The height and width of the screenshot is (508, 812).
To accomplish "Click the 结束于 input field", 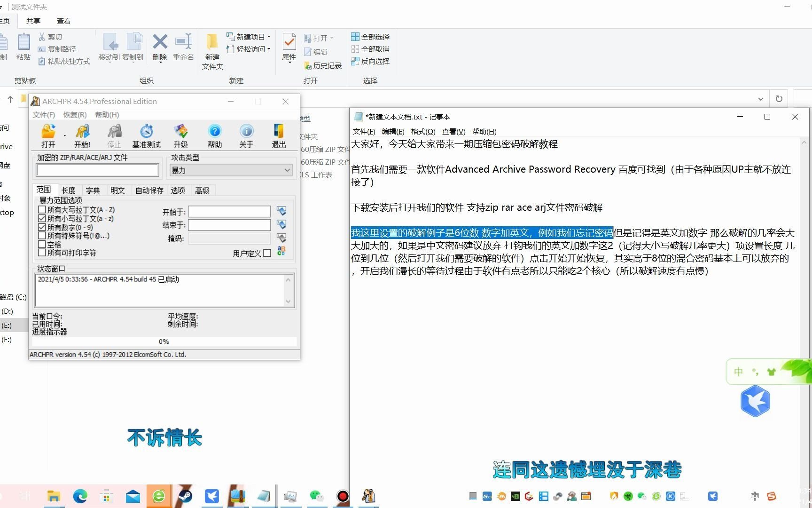I will pyautogui.click(x=229, y=225).
